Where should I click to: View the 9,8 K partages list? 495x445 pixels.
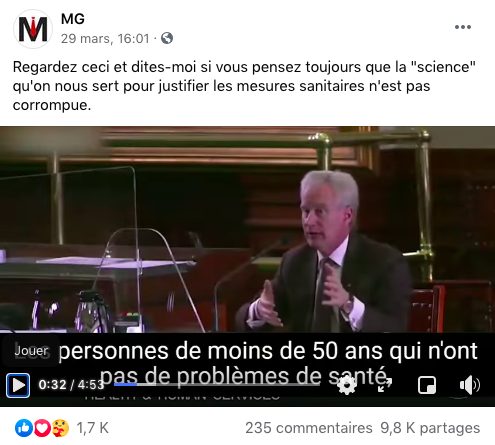point(430,428)
